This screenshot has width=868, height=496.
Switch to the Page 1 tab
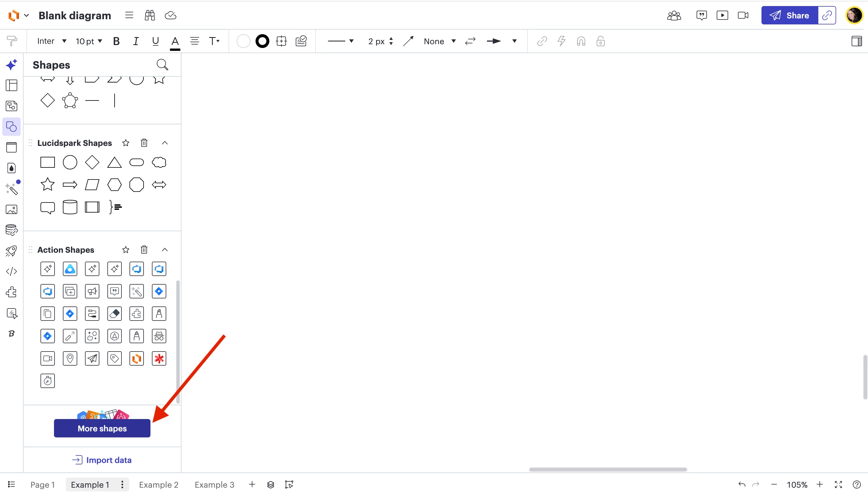coord(42,485)
